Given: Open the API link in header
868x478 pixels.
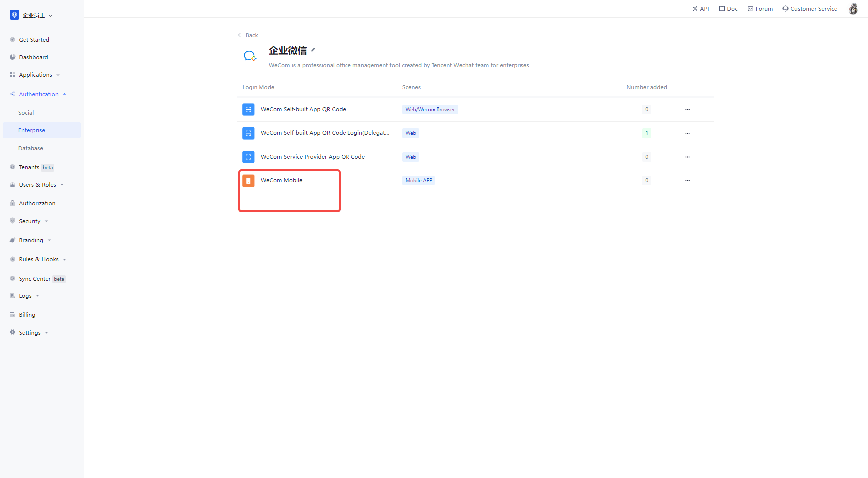Looking at the screenshot, I should [700, 9].
